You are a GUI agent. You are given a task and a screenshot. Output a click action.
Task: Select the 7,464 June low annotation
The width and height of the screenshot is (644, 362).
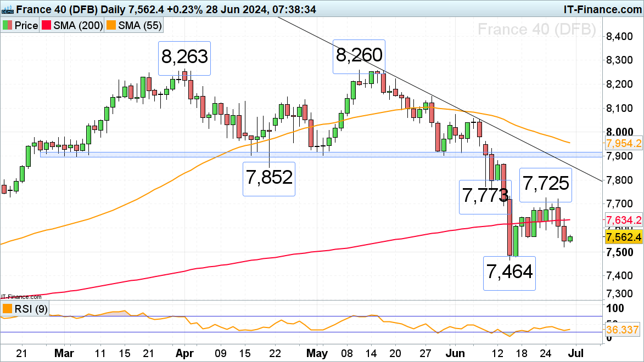(x=508, y=273)
